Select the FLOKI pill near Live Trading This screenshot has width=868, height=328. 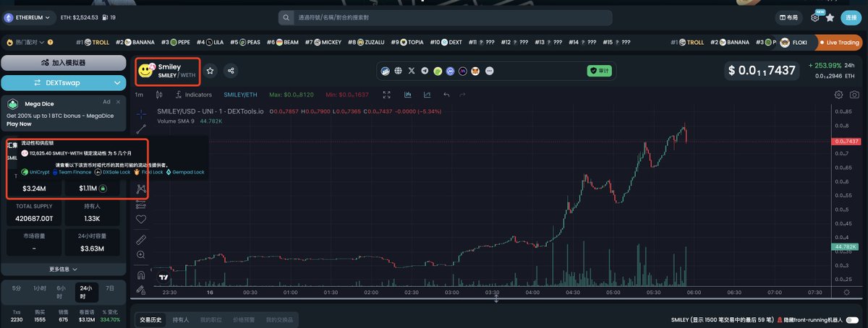(x=793, y=43)
